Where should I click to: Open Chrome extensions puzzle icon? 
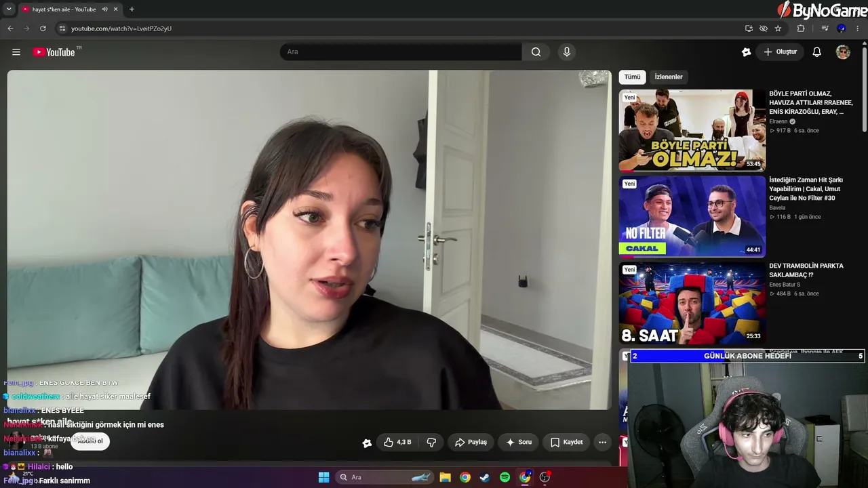(801, 28)
